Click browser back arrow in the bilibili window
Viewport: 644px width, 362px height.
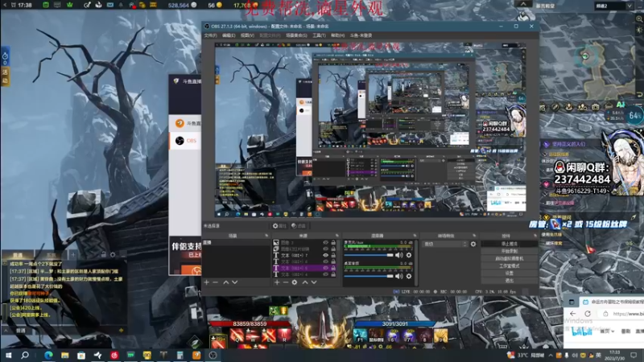point(573,314)
